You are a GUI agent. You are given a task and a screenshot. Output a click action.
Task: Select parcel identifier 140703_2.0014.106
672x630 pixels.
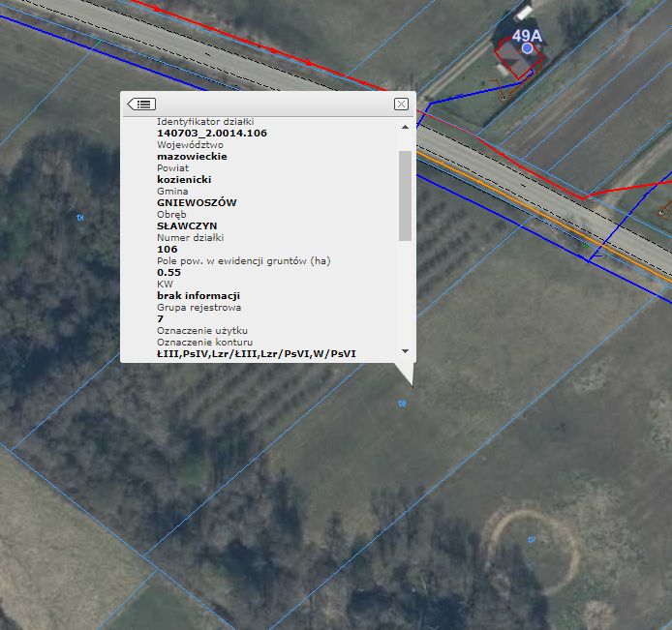click(212, 134)
